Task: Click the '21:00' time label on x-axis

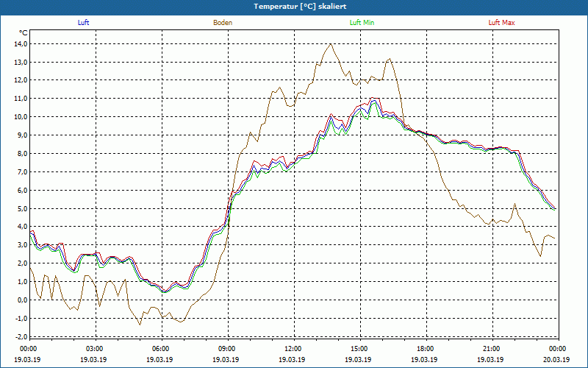Action: click(491, 349)
